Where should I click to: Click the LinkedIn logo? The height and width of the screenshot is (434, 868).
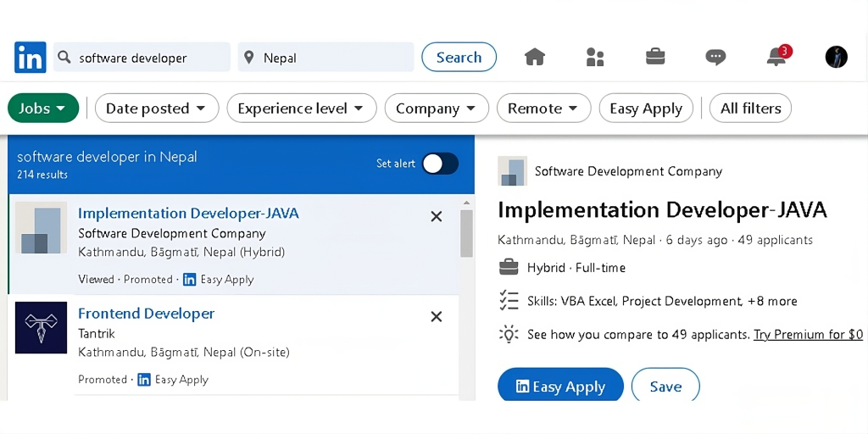31,57
